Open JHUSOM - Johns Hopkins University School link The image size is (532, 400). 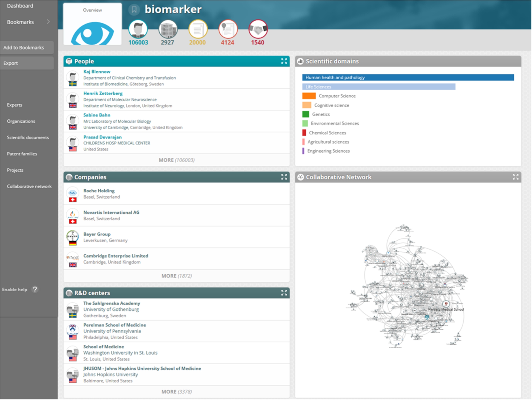point(142,368)
